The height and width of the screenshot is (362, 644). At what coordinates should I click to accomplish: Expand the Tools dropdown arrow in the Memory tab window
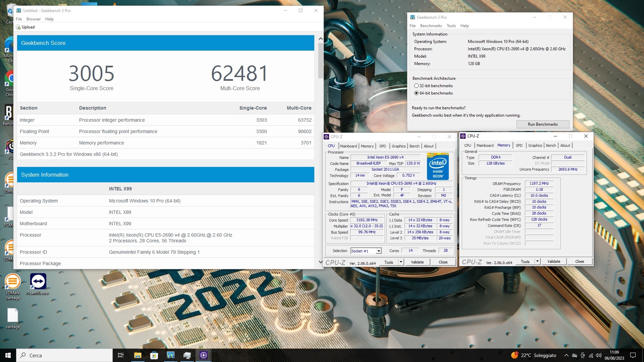click(x=537, y=261)
